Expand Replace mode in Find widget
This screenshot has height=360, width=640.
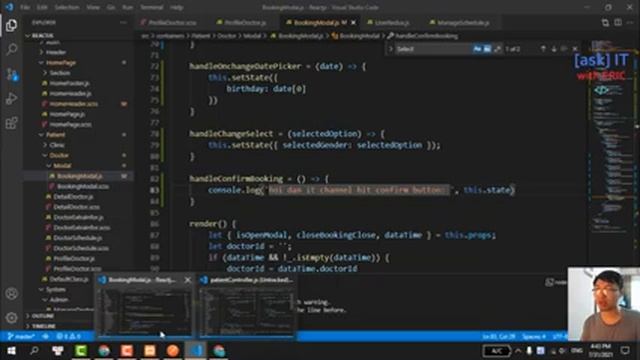391,49
